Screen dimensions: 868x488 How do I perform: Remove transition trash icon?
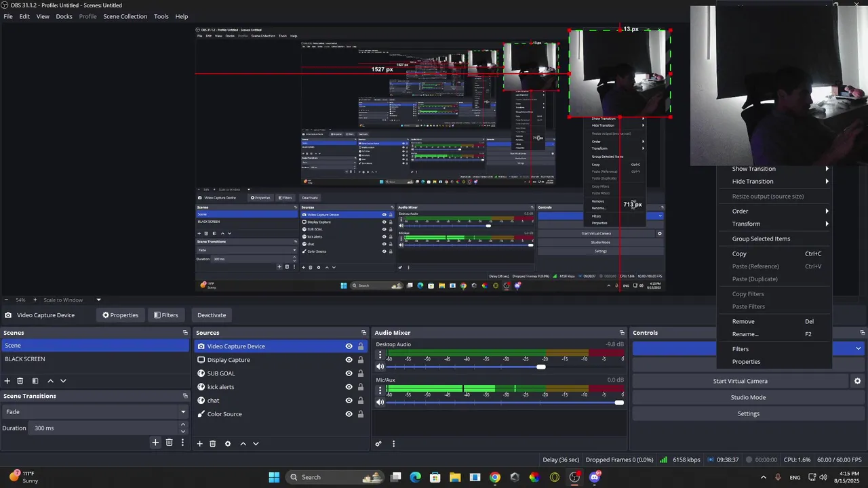click(170, 443)
